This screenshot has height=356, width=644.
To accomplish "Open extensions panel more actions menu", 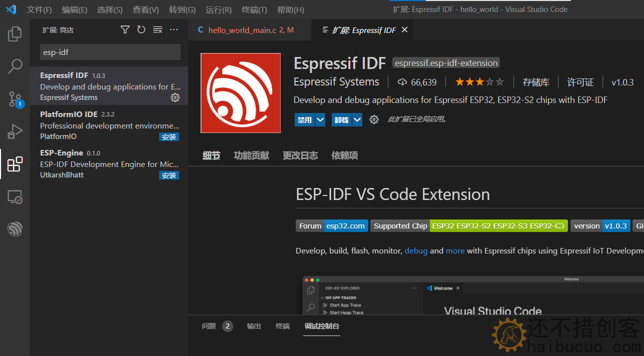I will [174, 30].
